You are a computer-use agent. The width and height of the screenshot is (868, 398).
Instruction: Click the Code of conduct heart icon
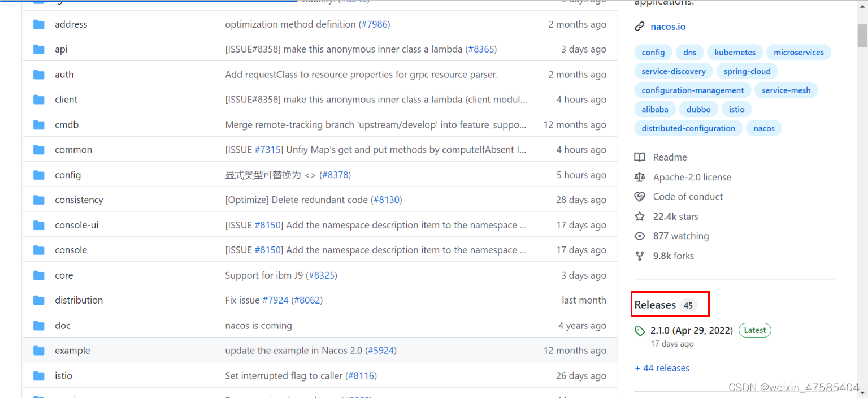(x=639, y=196)
